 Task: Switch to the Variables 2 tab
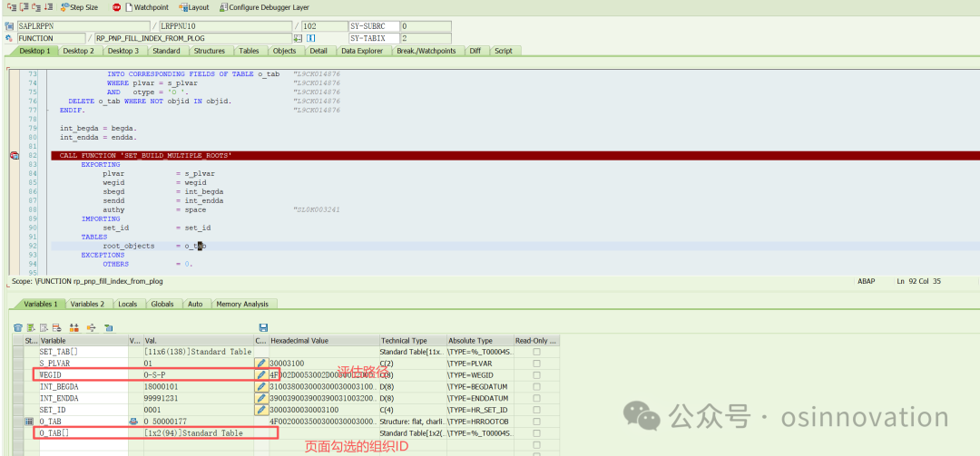point(87,305)
